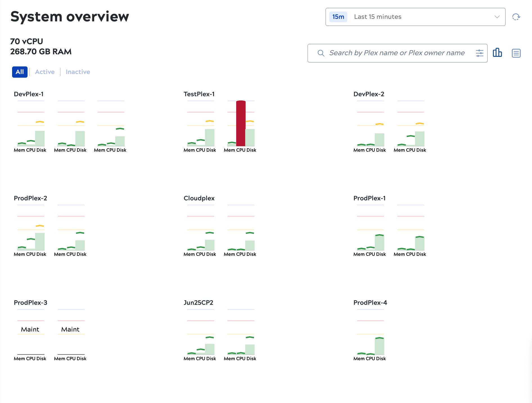This screenshot has width=532, height=403.
Task: Switch to the All tab
Action: [19, 72]
